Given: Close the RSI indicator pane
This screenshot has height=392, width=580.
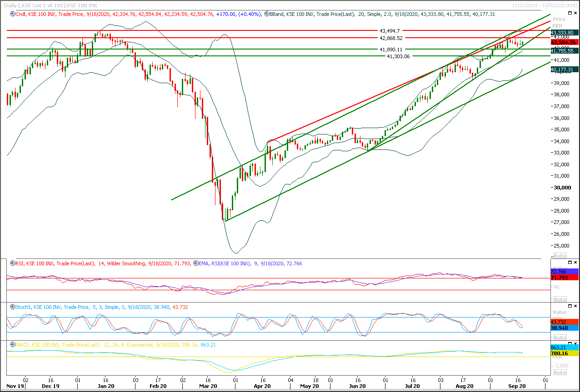Looking at the screenshot, I should coord(575,263).
